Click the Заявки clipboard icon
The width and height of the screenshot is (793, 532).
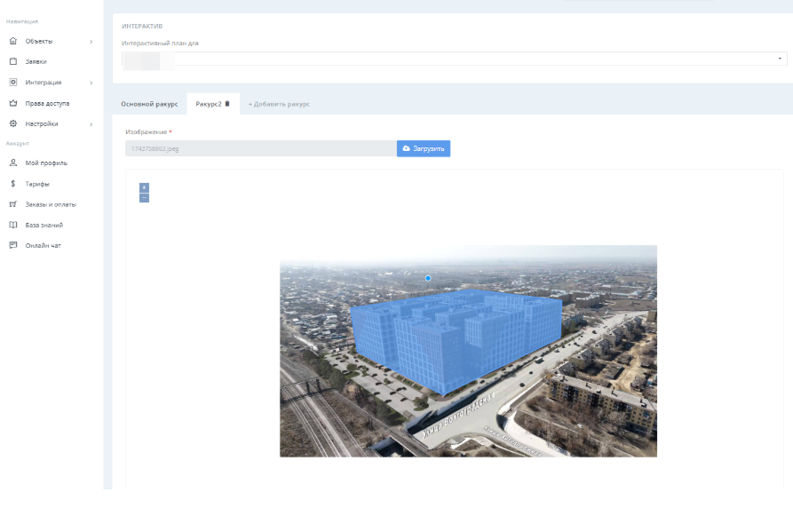(13, 61)
